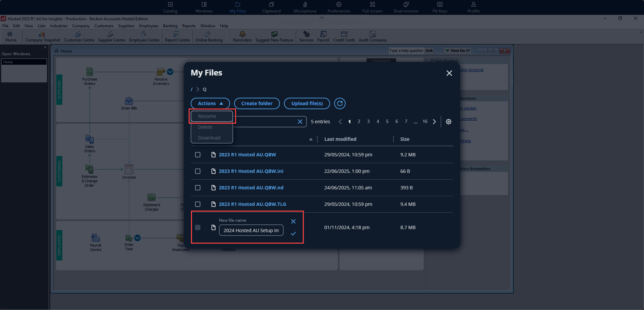Choose Delete in Actions menu

(212, 127)
